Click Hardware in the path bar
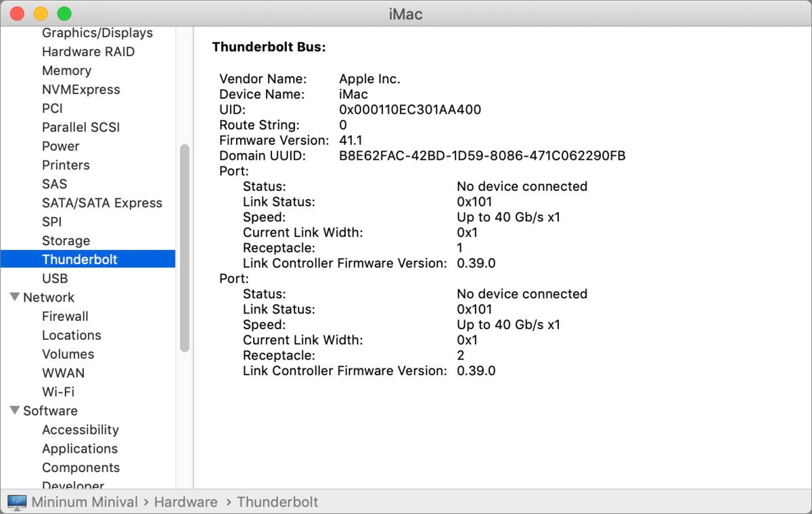 coord(186,502)
